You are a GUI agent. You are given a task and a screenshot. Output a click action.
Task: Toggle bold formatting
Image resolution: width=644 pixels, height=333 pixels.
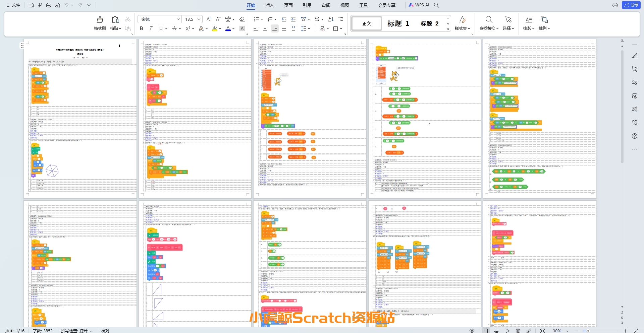[142, 29]
